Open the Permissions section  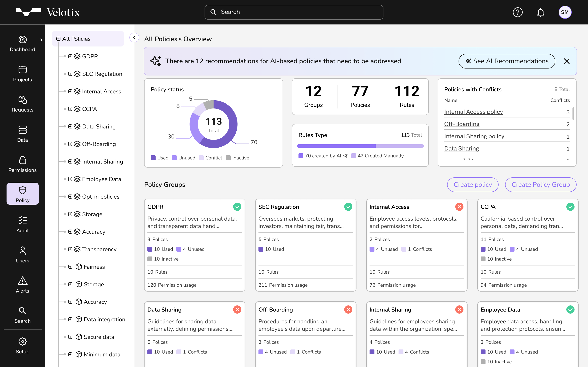(22, 164)
